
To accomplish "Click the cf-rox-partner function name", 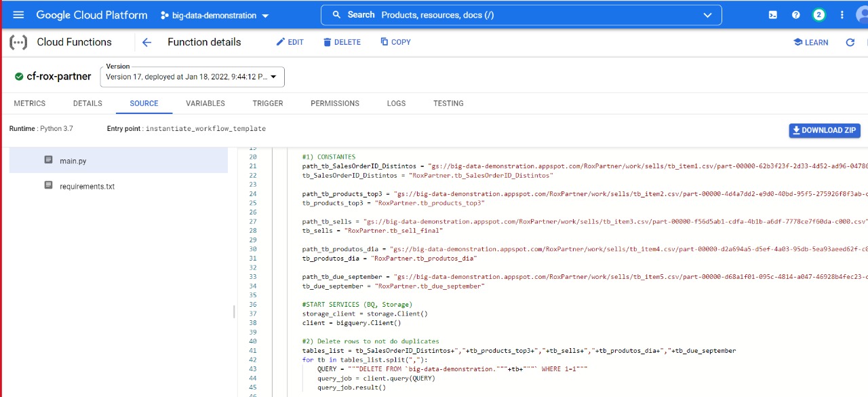I will click(x=59, y=77).
